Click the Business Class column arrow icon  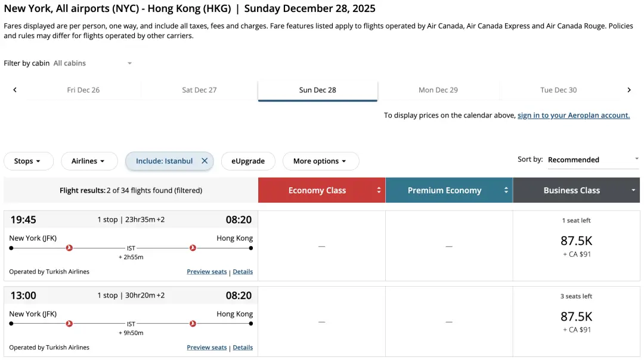pos(634,190)
